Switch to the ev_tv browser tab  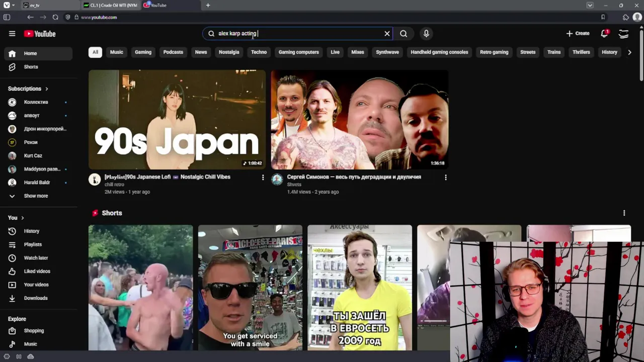coord(50,5)
